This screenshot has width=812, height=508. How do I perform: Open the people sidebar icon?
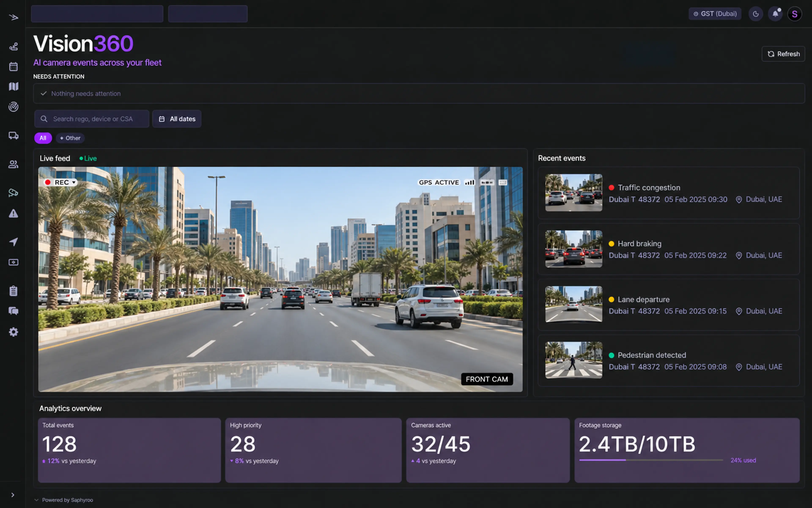coord(14,164)
